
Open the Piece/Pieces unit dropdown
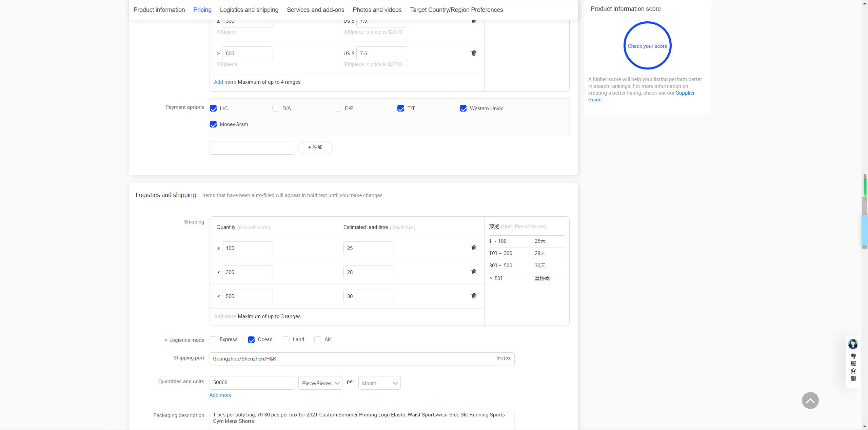point(320,383)
